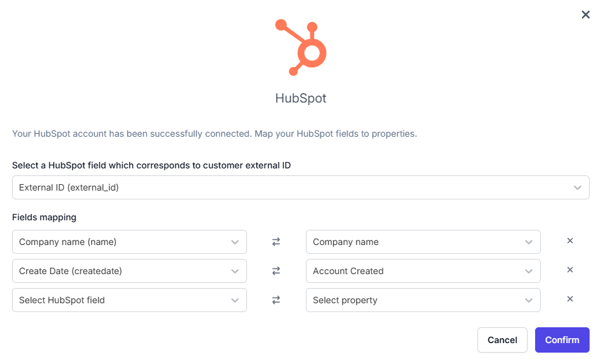Click the HubSpot title text
Screen dimensions: 601x364
click(x=301, y=98)
